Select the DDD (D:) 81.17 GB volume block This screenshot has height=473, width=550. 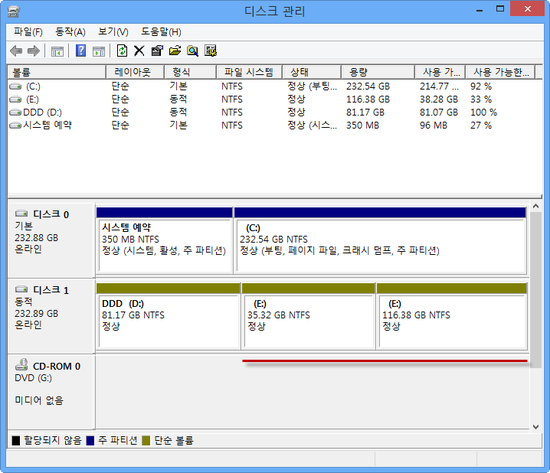point(168,316)
